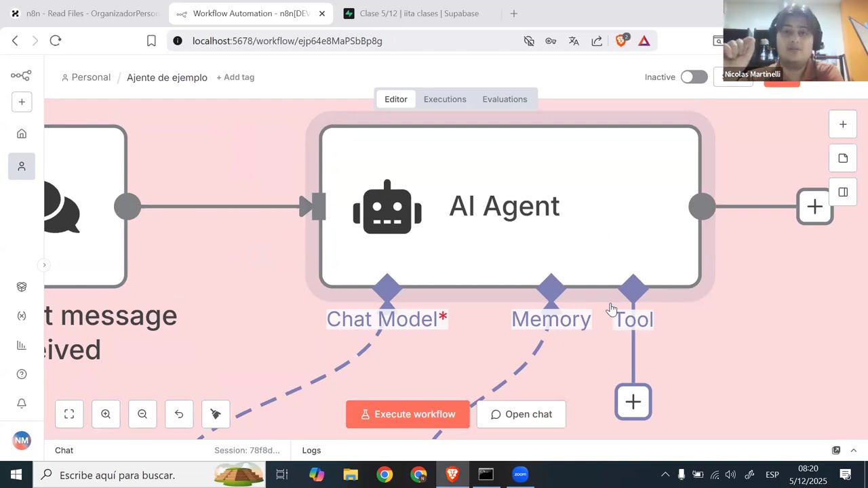Open the Templates box icon in sidebar

(22, 287)
